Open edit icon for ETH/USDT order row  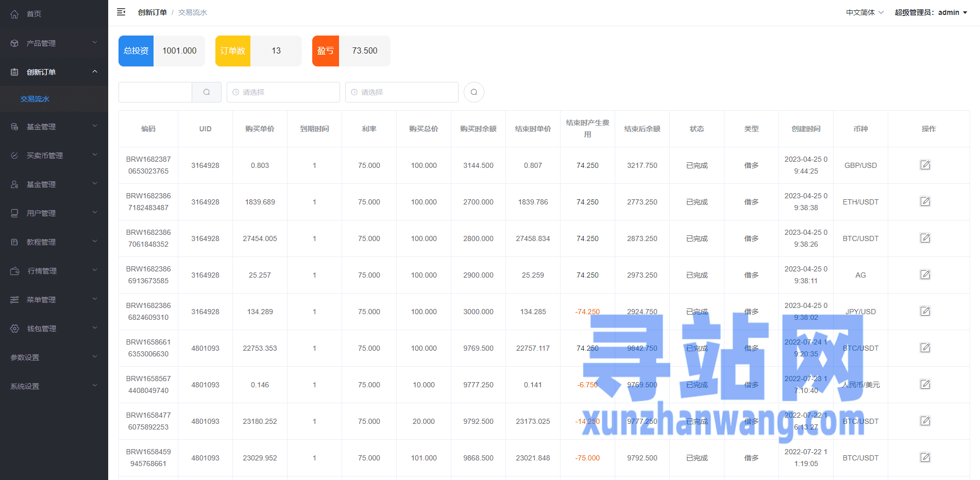[x=925, y=202]
